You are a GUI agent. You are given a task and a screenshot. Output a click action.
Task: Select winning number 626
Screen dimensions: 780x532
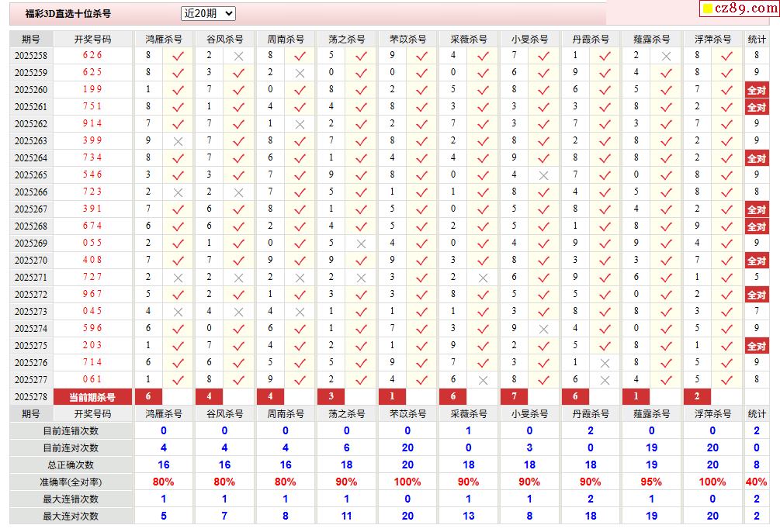(x=92, y=55)
